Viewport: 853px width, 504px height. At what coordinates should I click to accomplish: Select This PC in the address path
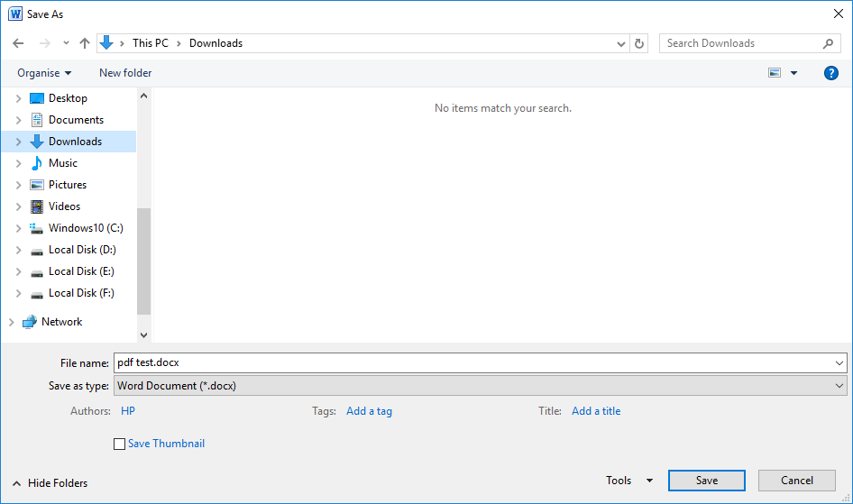coord(151,43)
